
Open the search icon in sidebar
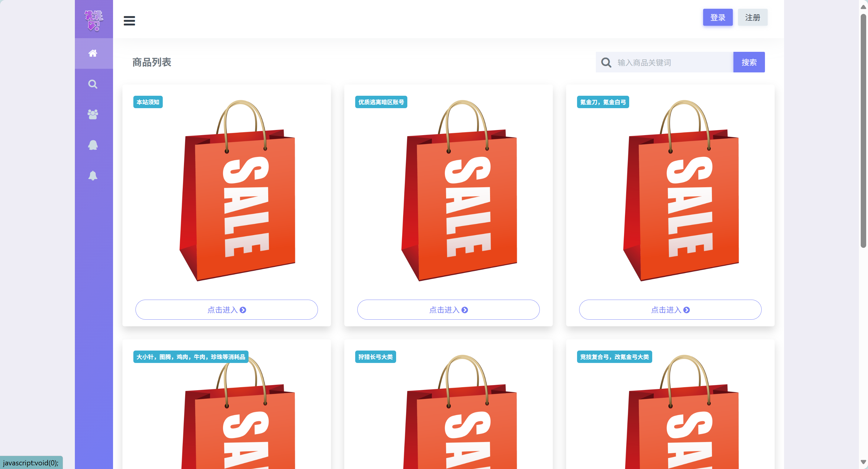[x=93, y=84]
